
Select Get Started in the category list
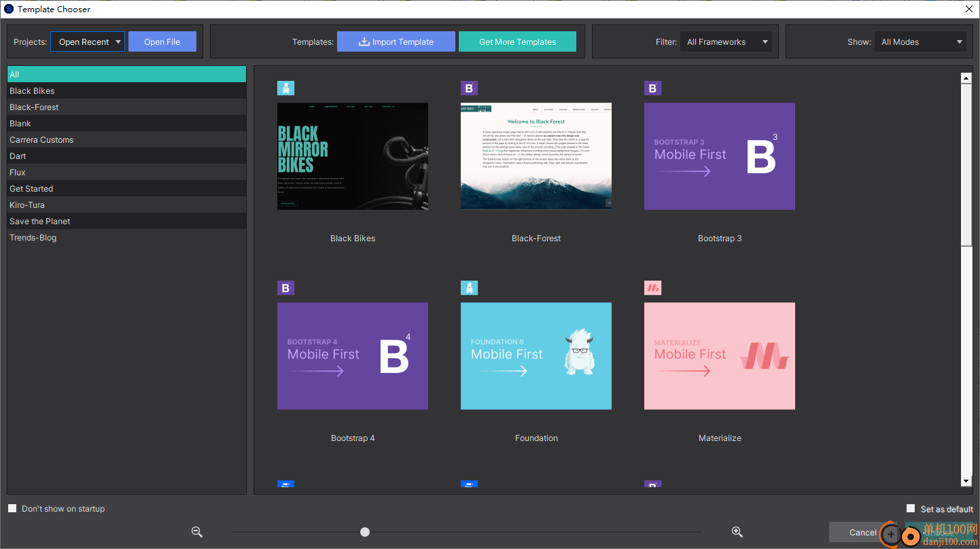(x=127, y=188)
